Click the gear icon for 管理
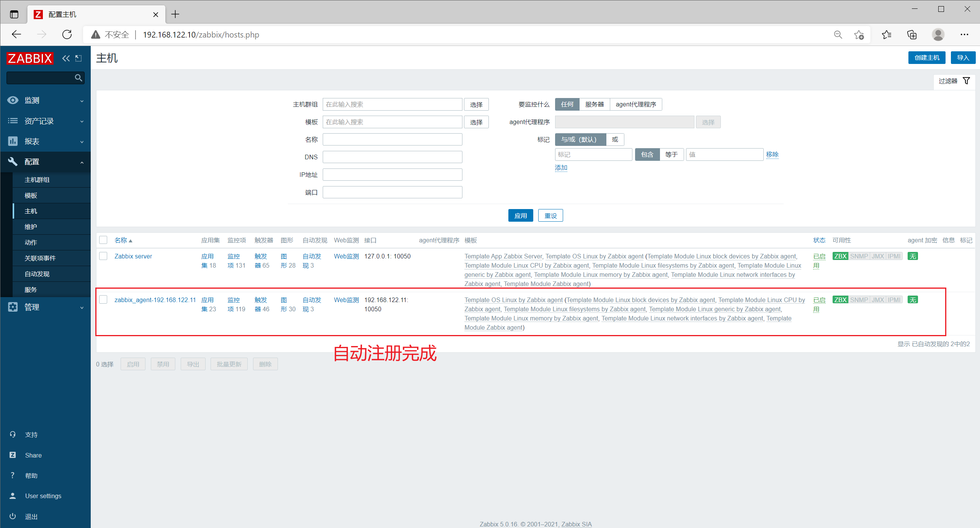The image size is (980, 528). (13, 307)
